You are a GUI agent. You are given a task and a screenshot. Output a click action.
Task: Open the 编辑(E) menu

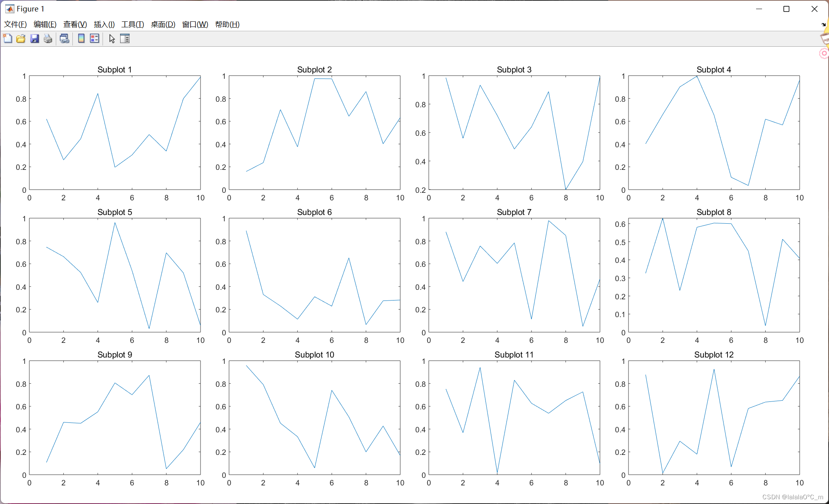[45, 25]
